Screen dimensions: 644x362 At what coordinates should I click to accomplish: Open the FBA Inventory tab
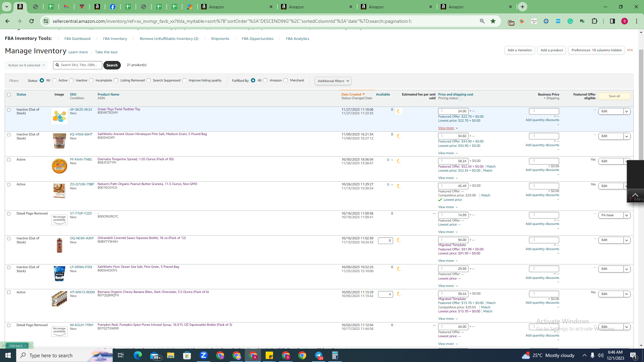tap(115, 39)
